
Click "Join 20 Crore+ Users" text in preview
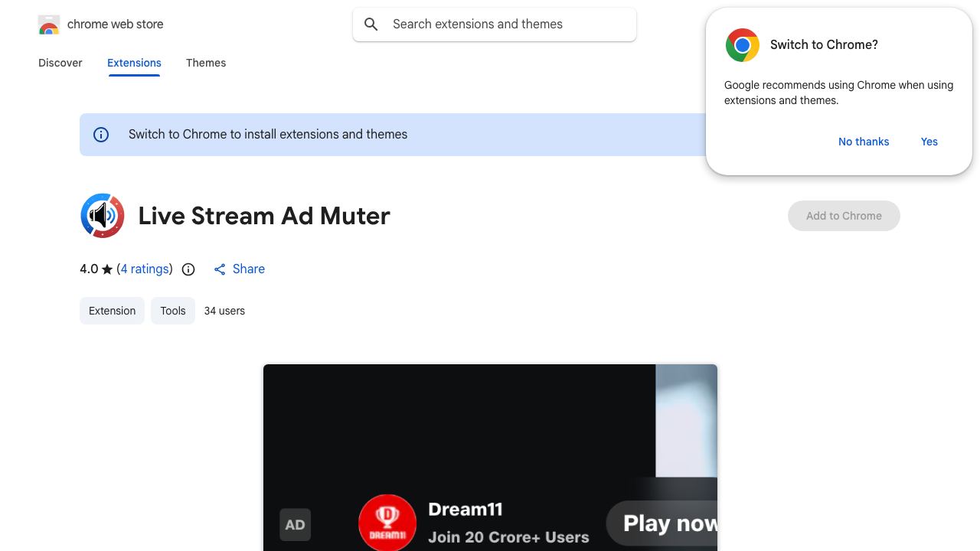tap(508, 537)
